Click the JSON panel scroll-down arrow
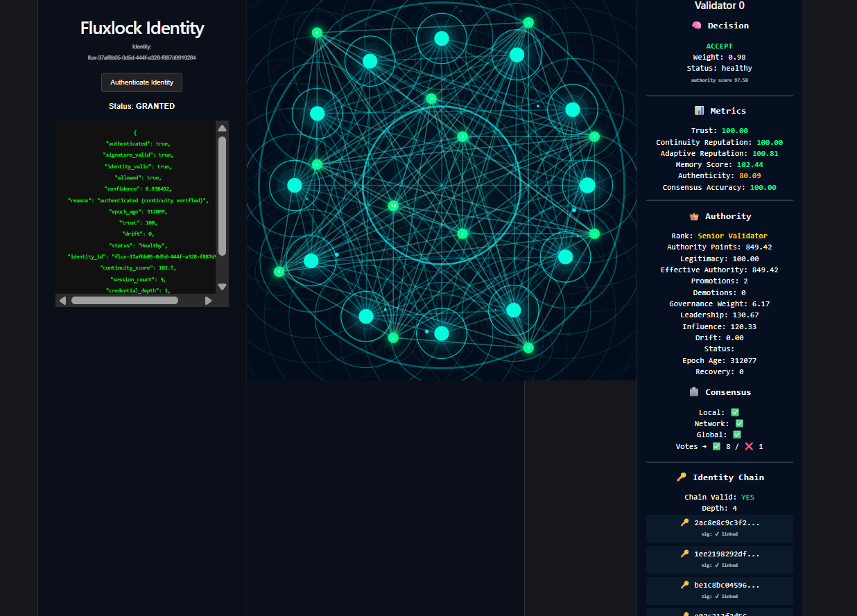 click(222, 286)
